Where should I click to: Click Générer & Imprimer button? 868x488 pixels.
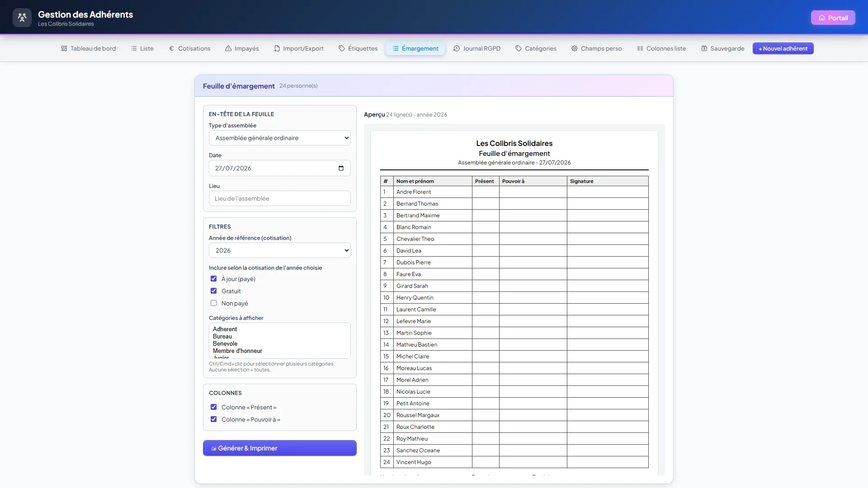pos(280,448)
